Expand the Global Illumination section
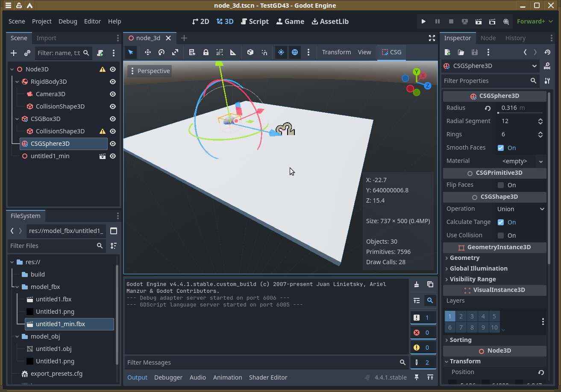561x392 pixels. [479, 268]
